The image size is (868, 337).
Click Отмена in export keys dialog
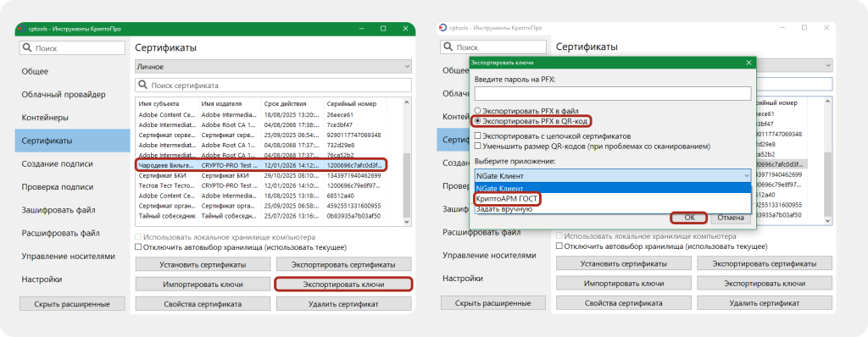731,218
